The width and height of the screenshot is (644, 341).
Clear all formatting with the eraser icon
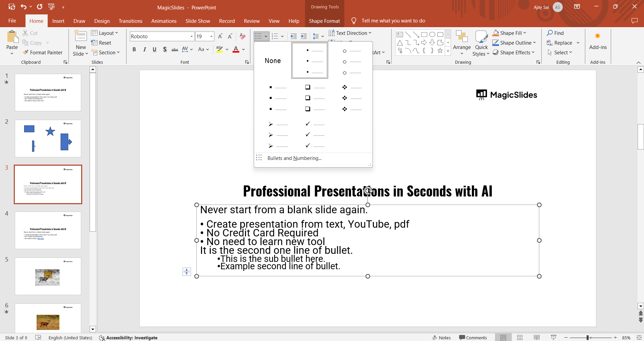(243, 36)
